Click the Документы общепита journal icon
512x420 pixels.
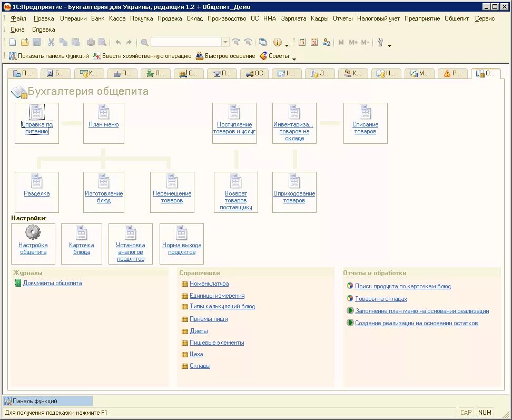point(18,283)
